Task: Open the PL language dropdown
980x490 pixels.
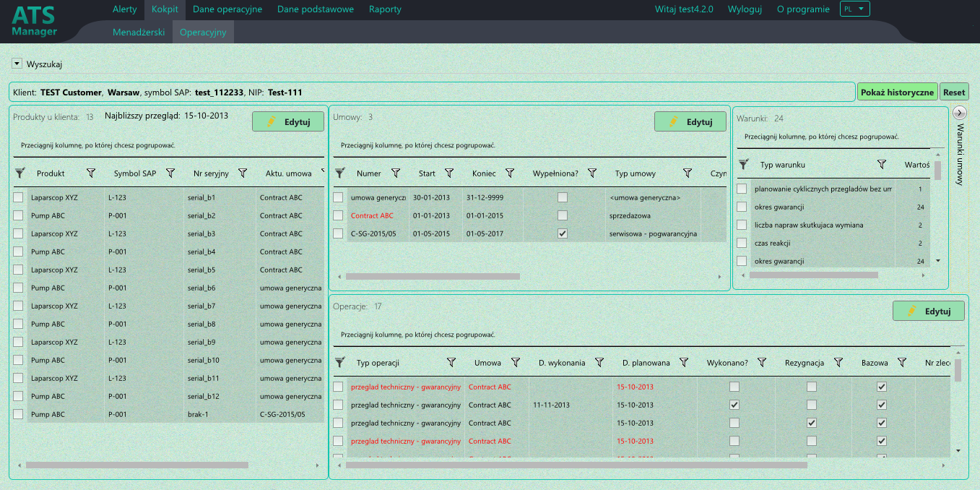Action: 855,9
